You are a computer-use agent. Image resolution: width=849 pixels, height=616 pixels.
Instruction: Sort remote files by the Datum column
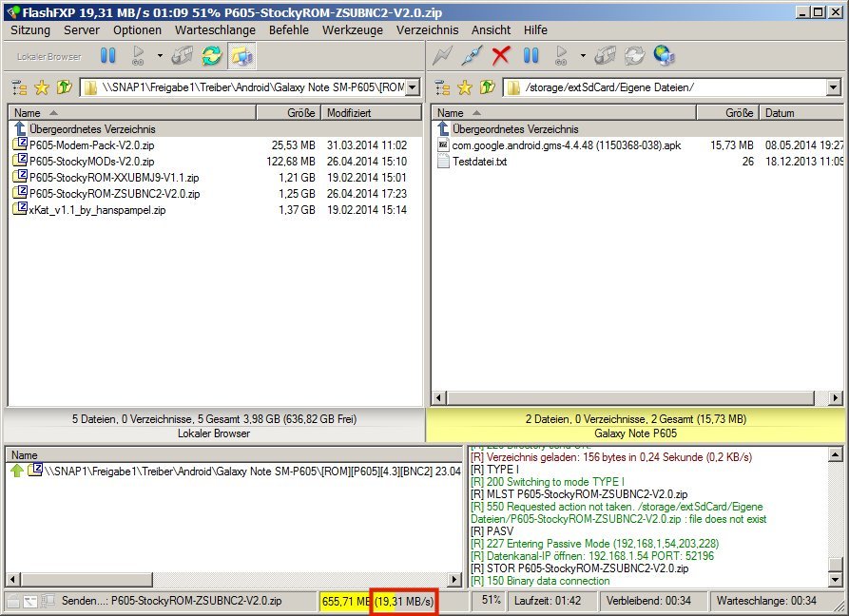point(801,112)
